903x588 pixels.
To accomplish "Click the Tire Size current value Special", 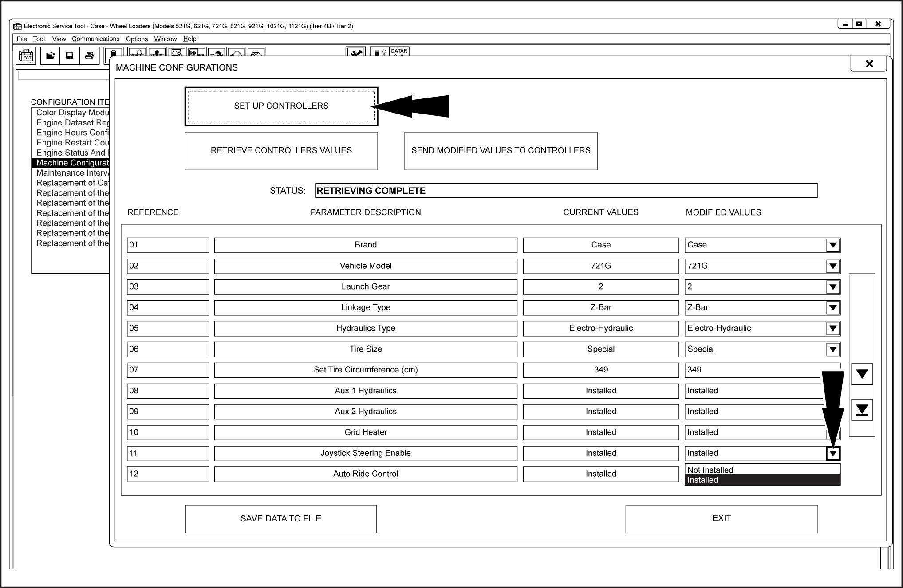I will (x=601, y=349).
